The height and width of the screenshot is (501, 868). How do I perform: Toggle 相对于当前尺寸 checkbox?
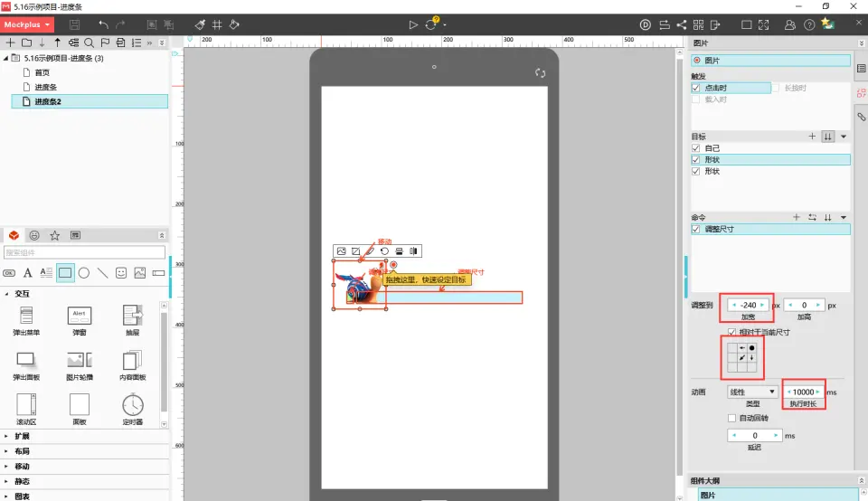click(731, 332)
